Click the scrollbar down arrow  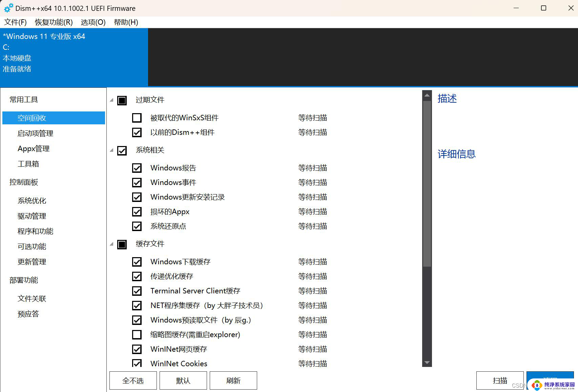(427, 363)
